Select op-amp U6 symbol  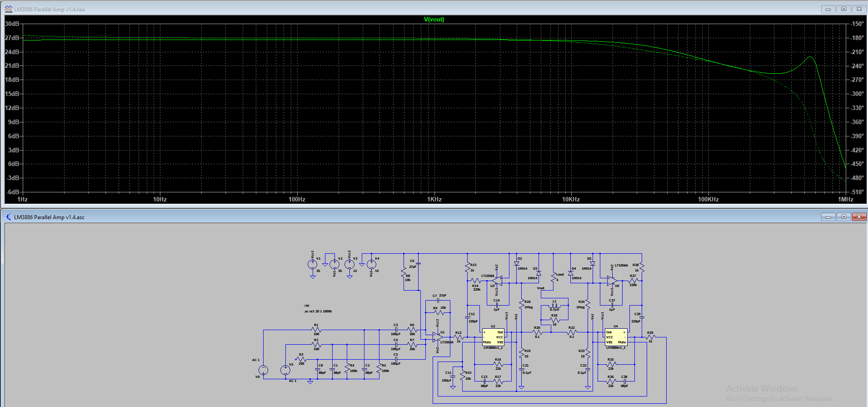(612, 280)
